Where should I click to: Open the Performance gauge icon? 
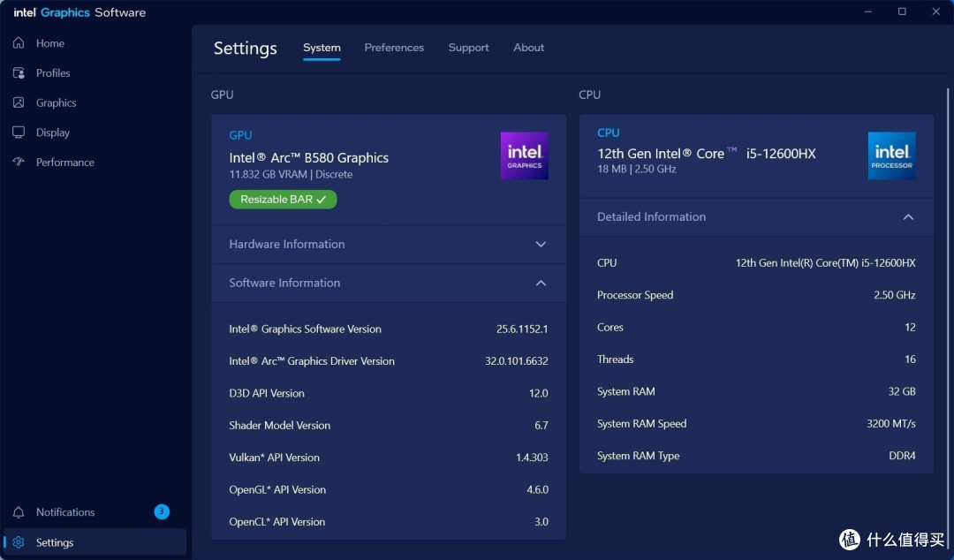(19, 162)
